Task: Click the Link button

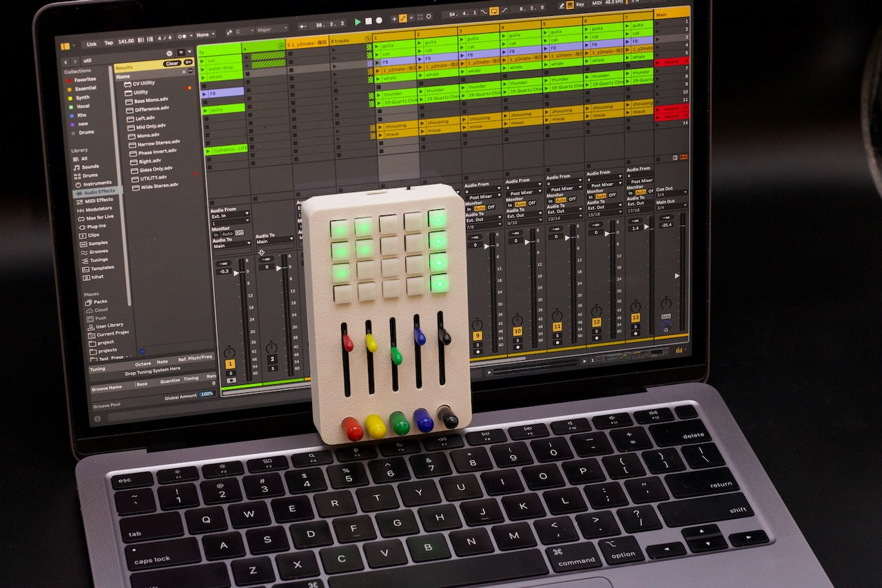Action: (x=92, y=44)
